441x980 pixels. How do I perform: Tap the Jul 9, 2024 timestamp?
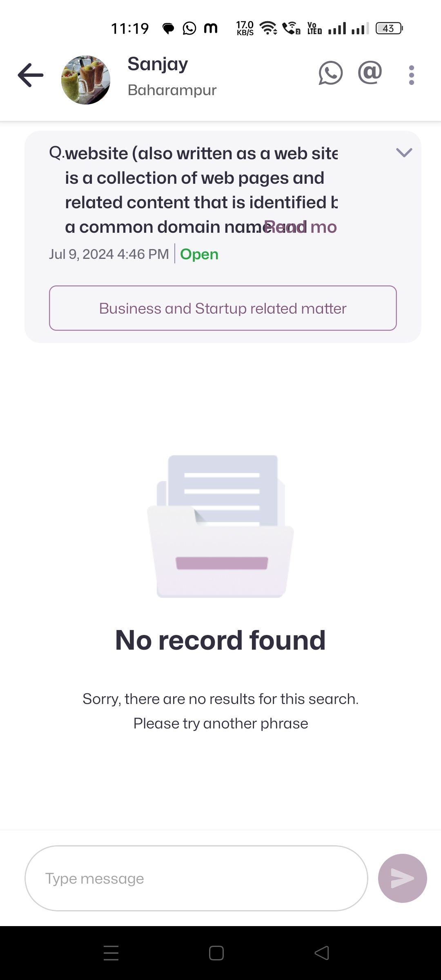coord(109,254)
